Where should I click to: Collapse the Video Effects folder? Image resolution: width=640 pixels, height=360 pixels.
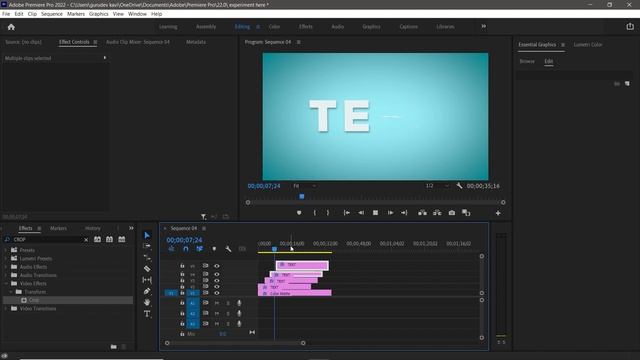pyautogui.click(x=6, y=283)
